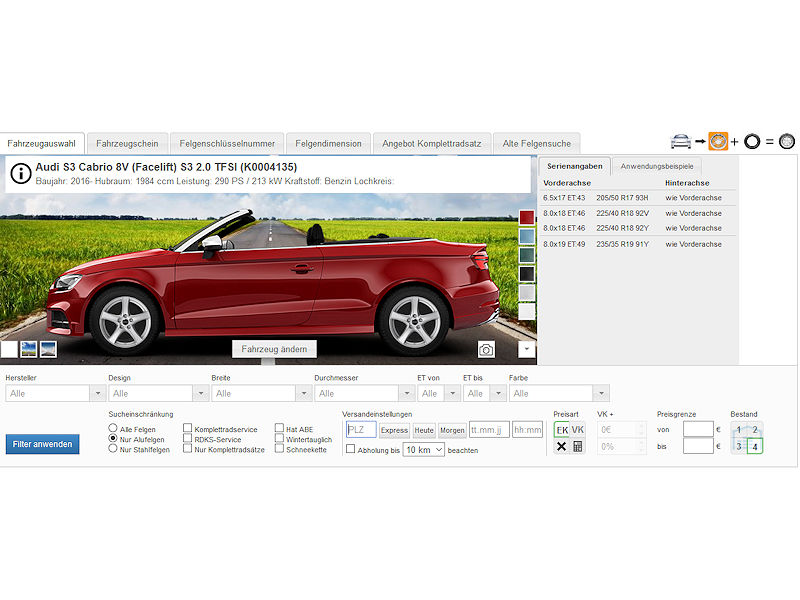Screen dimensions: 800x600
Task: Set Bestand to 4
Action: pos(755,446)
